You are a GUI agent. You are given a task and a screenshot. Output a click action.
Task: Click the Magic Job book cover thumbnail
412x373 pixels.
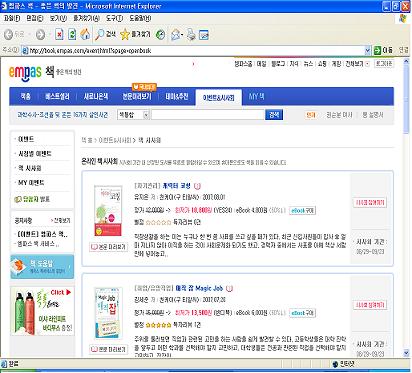point(108,313)
